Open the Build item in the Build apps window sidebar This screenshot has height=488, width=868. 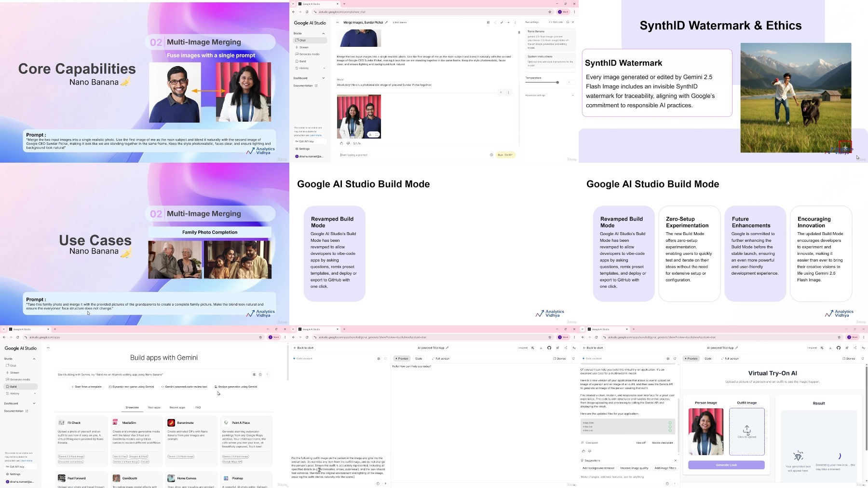(21, 387)
